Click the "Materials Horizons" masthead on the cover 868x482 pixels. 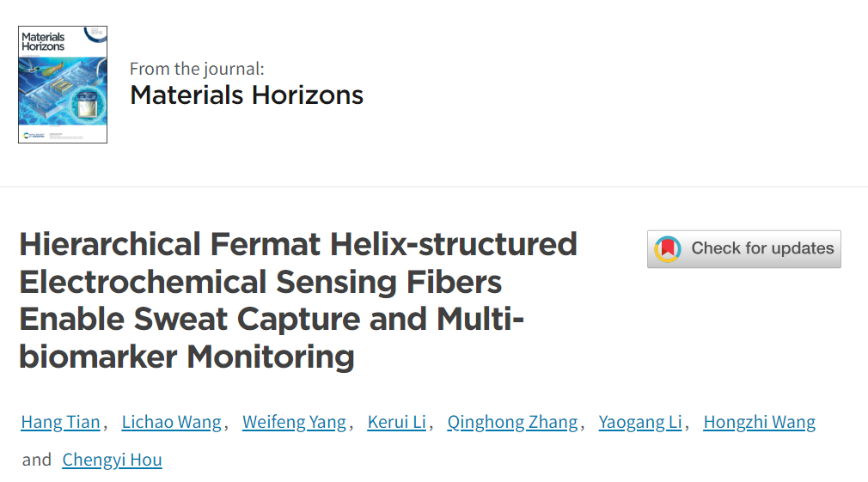(43, 41)
